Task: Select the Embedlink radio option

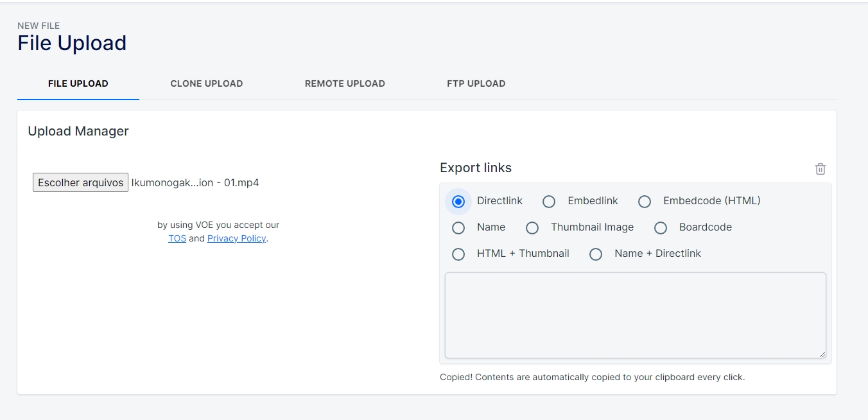Action: coord(549,202)
